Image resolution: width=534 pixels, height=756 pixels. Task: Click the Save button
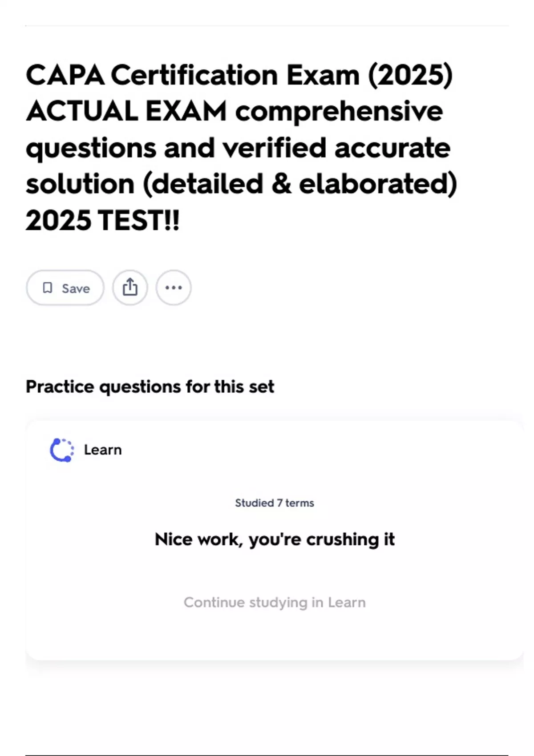click(x=65, y=288)
